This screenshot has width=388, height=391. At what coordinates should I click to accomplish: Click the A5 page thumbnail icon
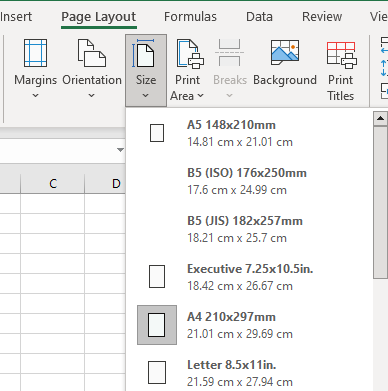pyautogui.click(x=157, y=133)
